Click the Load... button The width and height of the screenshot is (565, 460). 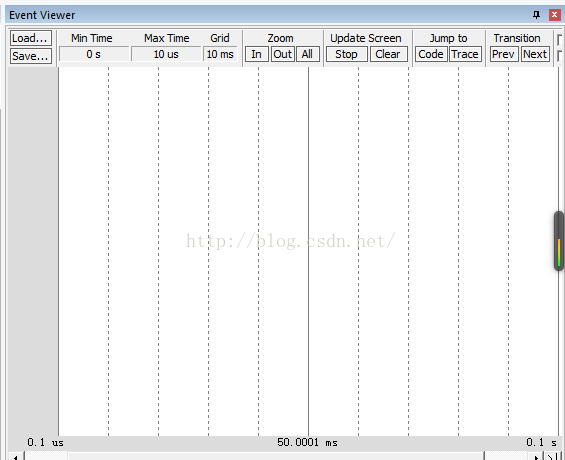tap(31, 38)
